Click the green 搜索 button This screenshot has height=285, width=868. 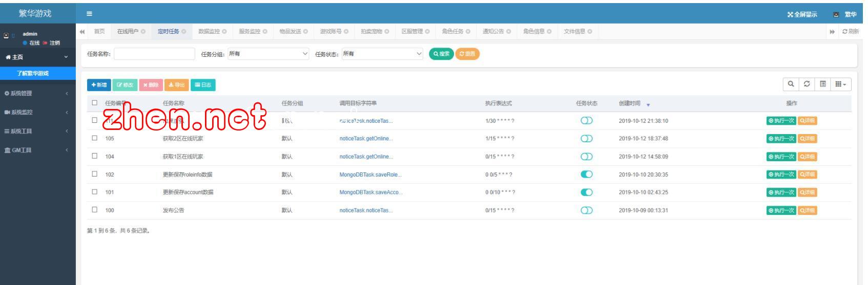pos(441,54)
